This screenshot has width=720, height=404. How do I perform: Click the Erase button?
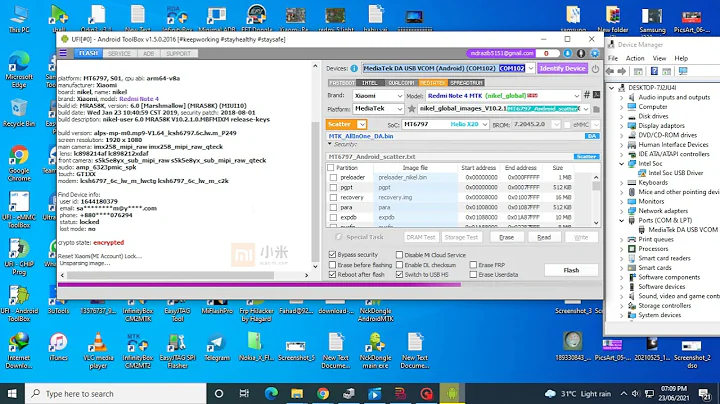[506, 237]
